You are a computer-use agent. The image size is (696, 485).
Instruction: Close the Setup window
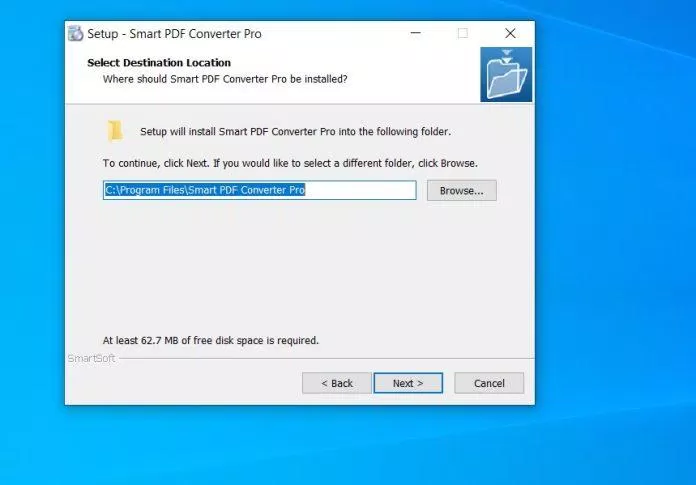coord(510,33)
